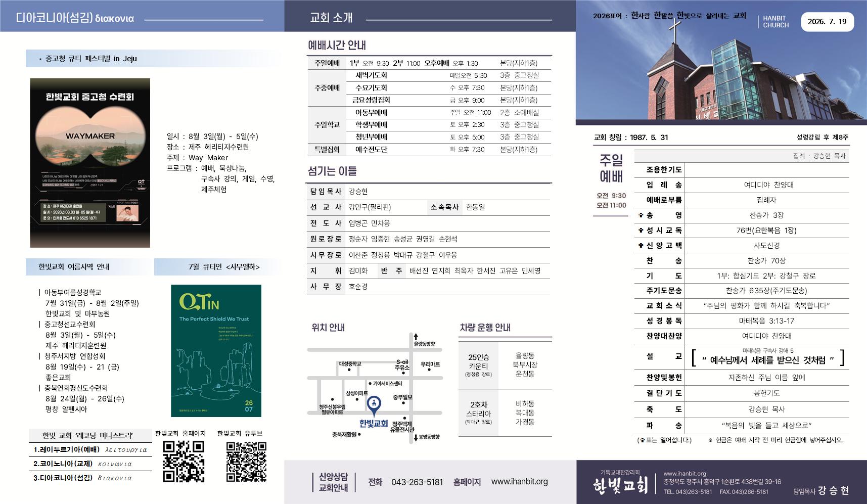
Task: Click the 예수전도단 row
Action: 448,150
